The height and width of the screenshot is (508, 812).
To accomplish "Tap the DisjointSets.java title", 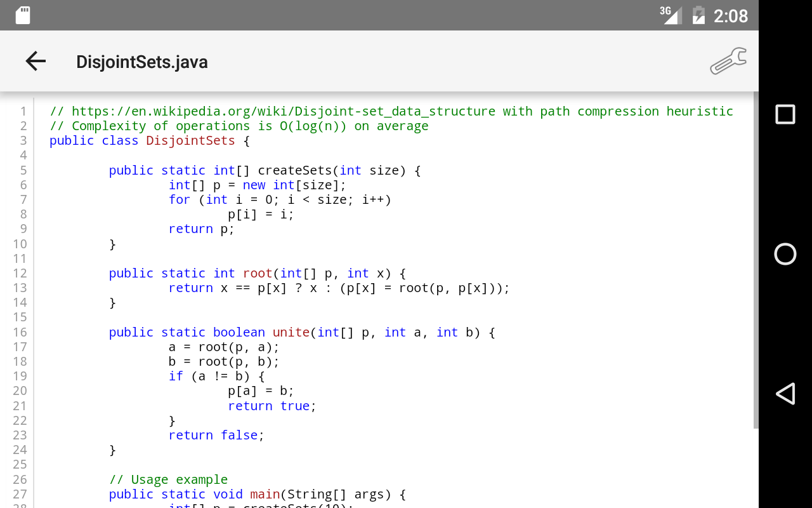I will pyautogui.click(x=142, y=62).
